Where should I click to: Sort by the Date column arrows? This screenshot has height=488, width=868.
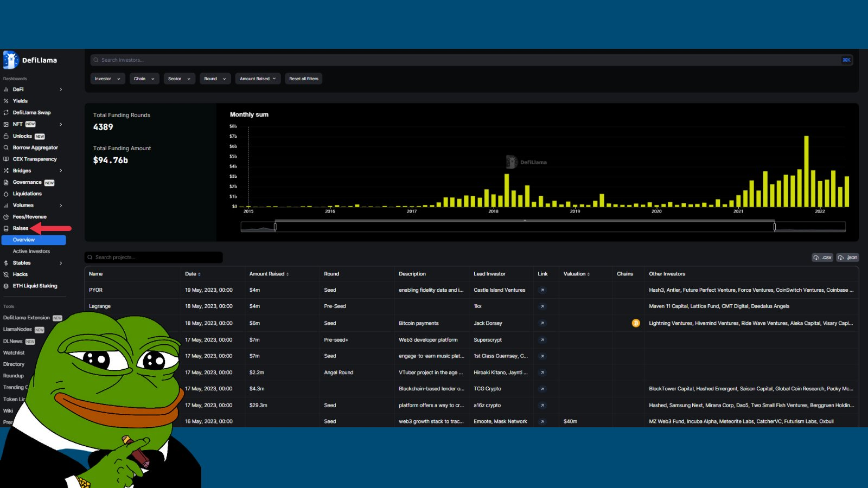pos(200,274)
